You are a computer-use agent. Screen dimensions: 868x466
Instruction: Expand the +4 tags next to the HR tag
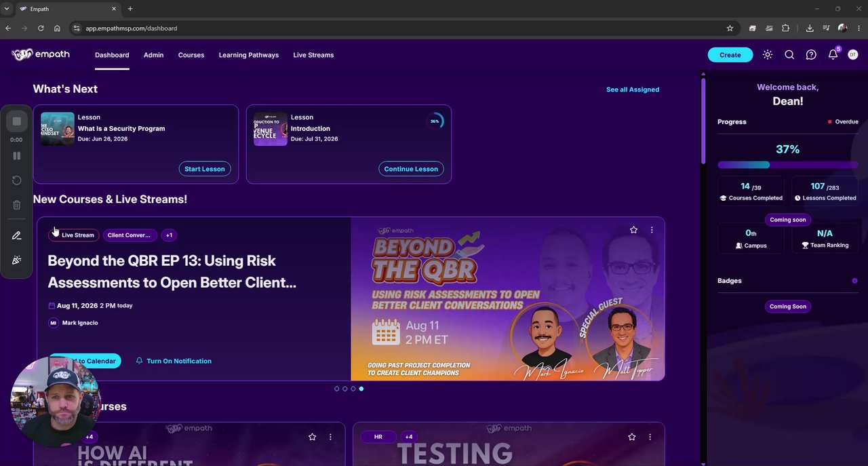tap(409, 437)
